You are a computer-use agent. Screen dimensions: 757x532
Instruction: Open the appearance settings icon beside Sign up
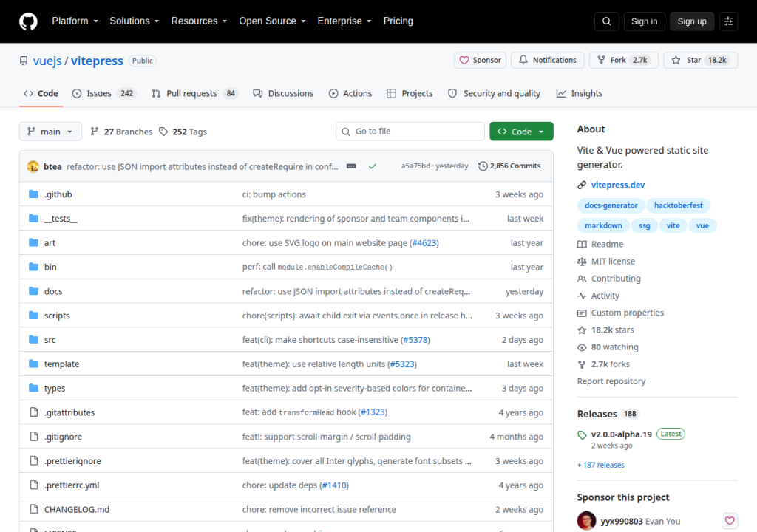[728, 21]
